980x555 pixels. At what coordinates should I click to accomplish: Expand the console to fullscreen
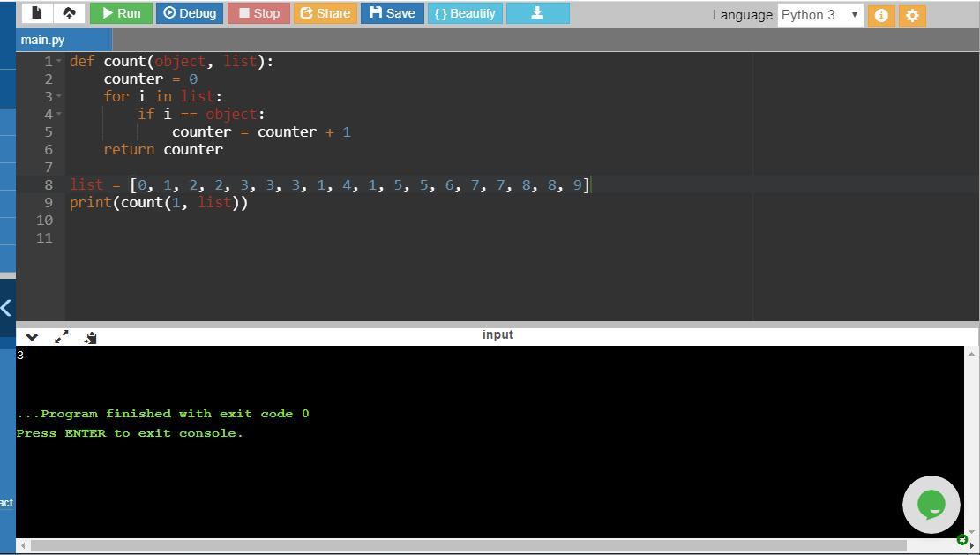pos(62,337)
